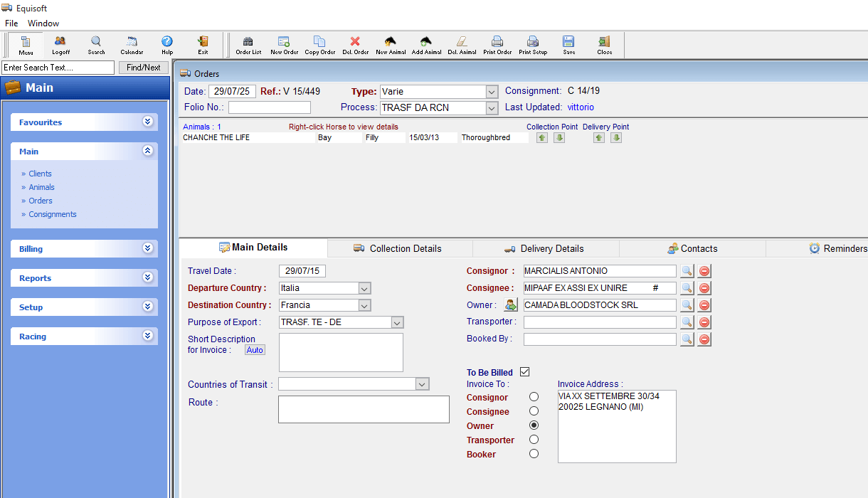
Task: Open the Calendar toolbar icon
Action: (x=132, y=45)
